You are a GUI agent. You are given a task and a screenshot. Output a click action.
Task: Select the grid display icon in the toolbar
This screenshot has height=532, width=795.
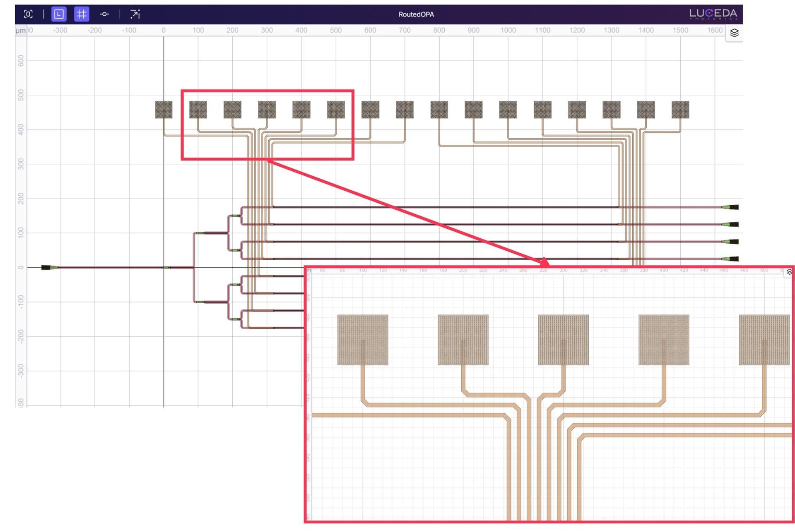click(82, 14)
